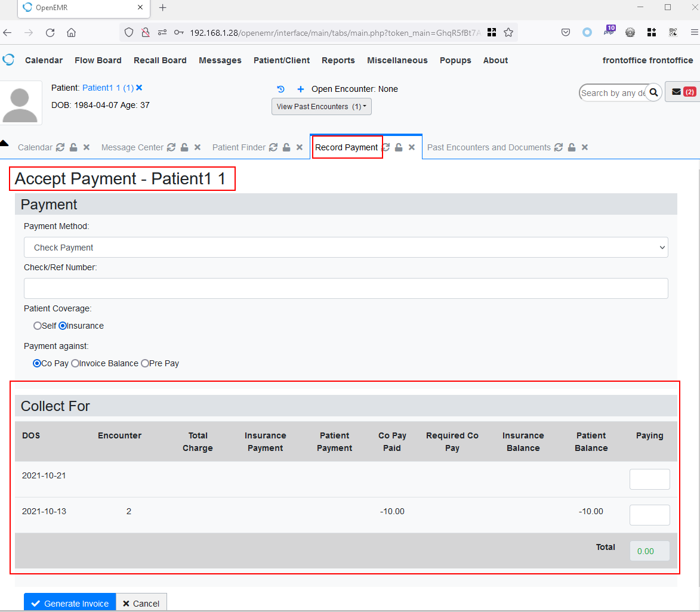The width and height of the screenshot is (700, 612).
Task: Open encounter history clock icon
Action: [x=281, y=89]
